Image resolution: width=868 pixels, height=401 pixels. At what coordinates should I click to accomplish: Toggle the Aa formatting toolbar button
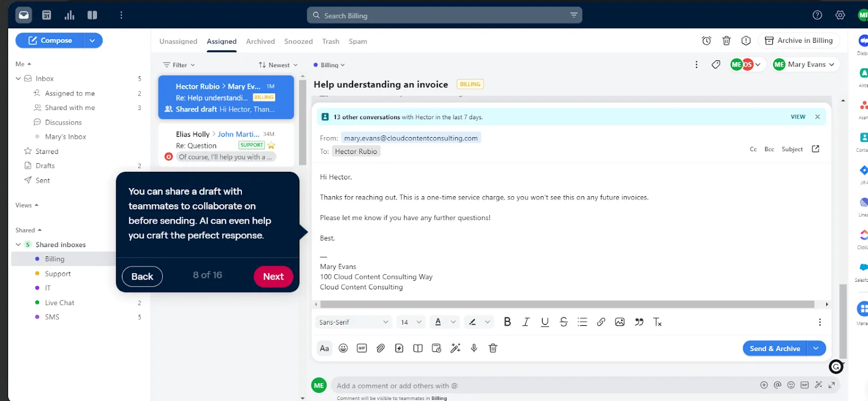click(324, 348)
